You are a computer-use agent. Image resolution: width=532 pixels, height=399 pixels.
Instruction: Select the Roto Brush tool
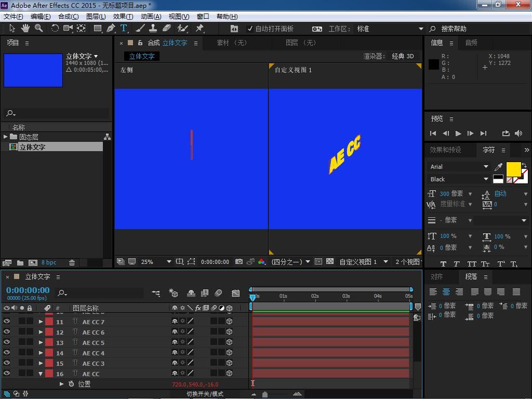tap(182, 29)
